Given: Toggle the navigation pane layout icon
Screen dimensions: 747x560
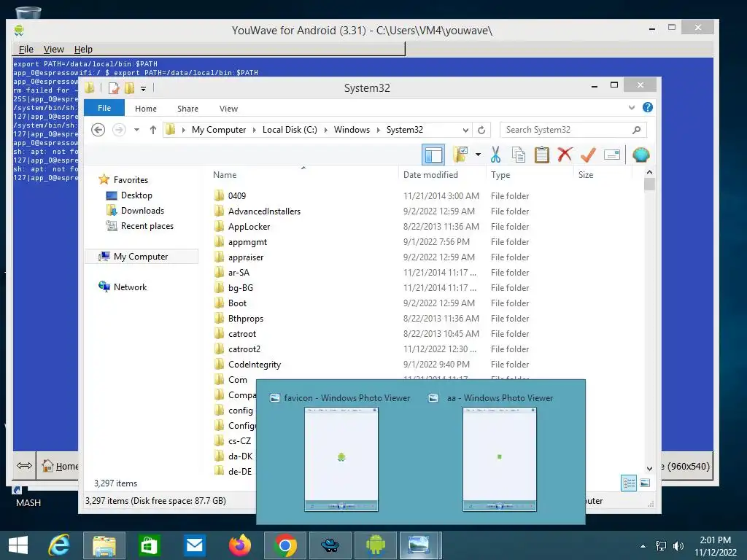Looking at the screenshot, I should [433, 155].
